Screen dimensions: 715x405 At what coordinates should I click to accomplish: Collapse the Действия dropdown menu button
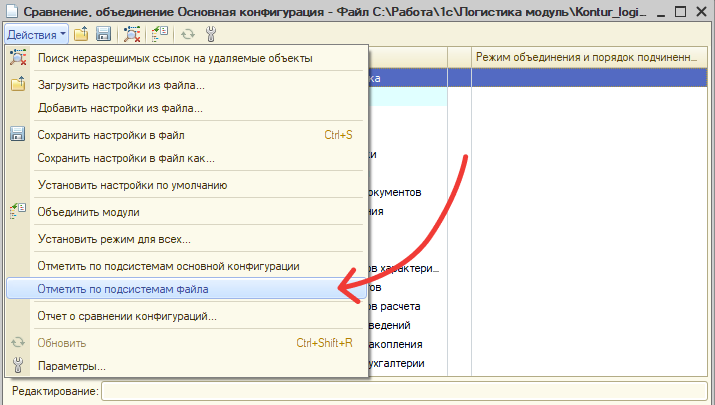point(36,34)
